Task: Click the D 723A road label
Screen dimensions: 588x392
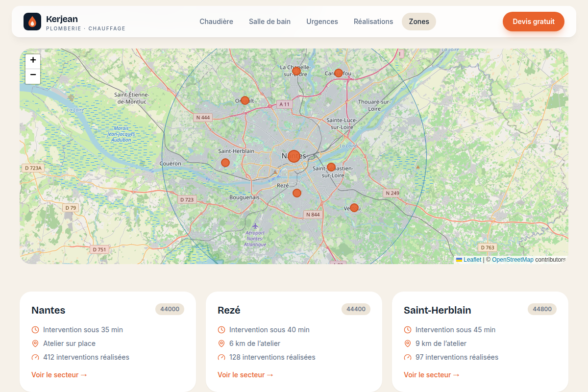Action: tap(33, 168)
